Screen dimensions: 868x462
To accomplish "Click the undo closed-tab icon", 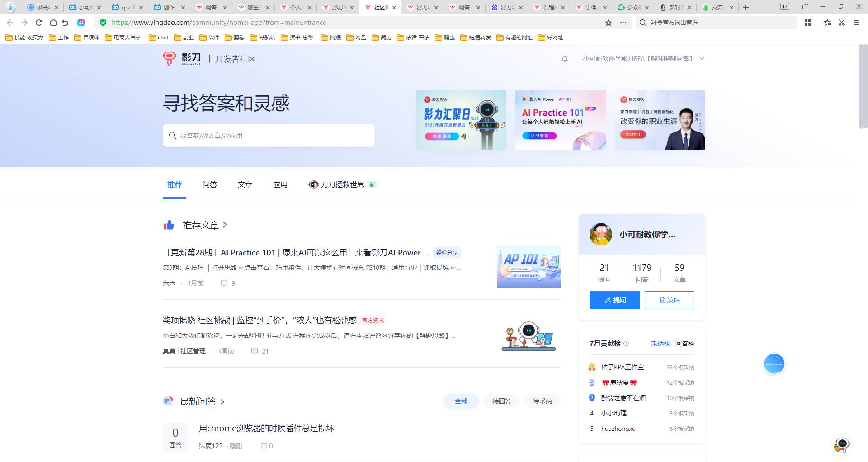I will (66, 23).
